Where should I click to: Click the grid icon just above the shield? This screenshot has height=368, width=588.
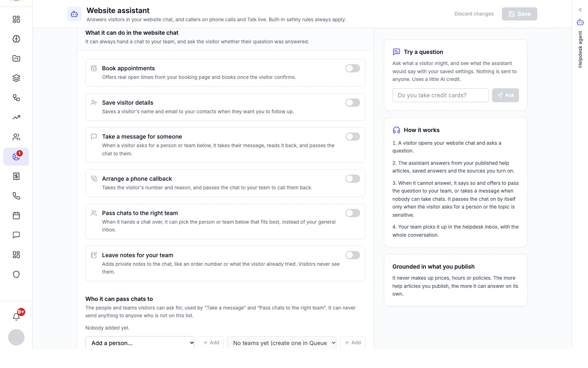click(16, 255)
